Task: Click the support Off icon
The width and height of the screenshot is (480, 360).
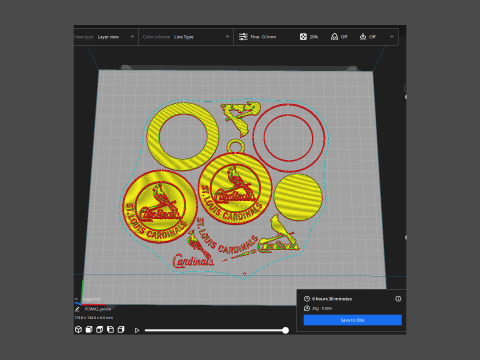Action: click(334, 37)
